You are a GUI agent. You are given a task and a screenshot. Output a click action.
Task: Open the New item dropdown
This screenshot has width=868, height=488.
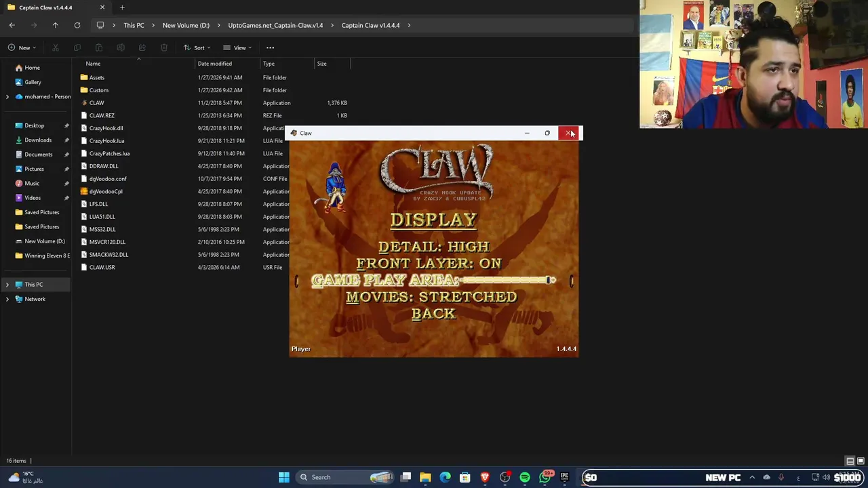pos(22,47)
